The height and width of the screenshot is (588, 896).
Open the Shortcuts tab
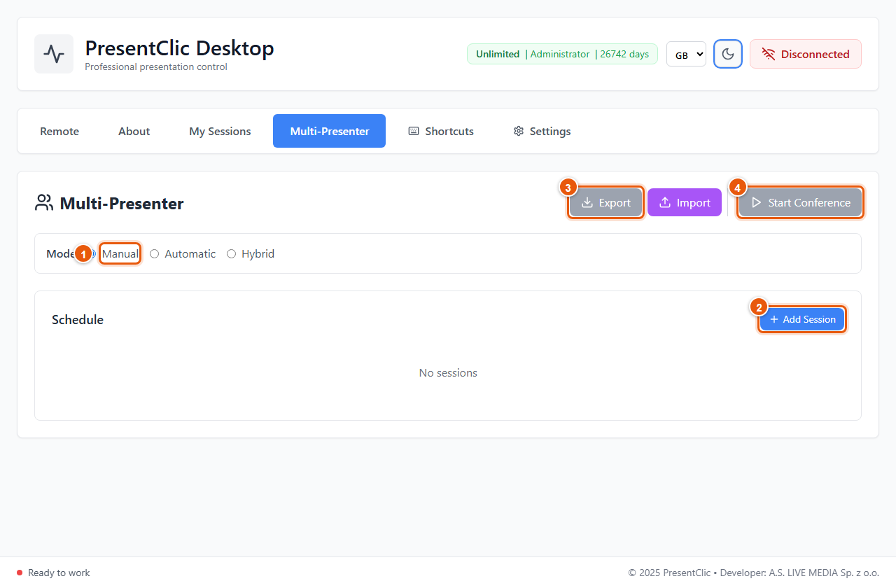tap(441, 131)
